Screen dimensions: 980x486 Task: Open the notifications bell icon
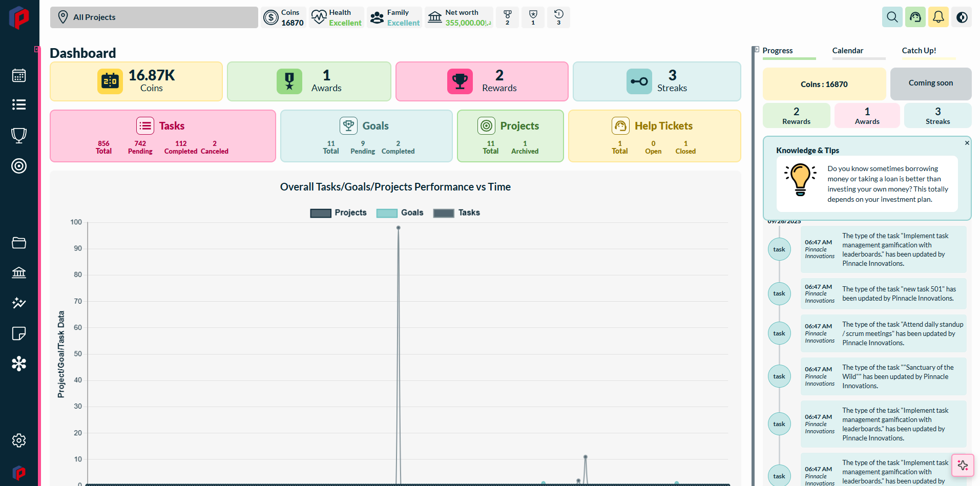click(x=939, y=17)
